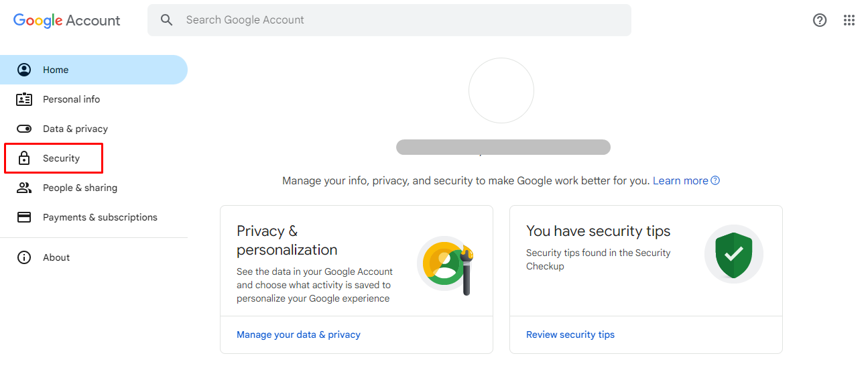Image resolution: width=868 pixels, height=370 pixels.
Task: Open the Security menu item
Action: (61, 158)
